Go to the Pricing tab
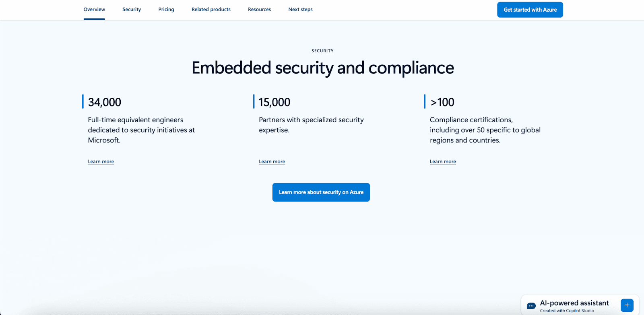Screen dimensions: 644x315 click(x=166, y=9)
